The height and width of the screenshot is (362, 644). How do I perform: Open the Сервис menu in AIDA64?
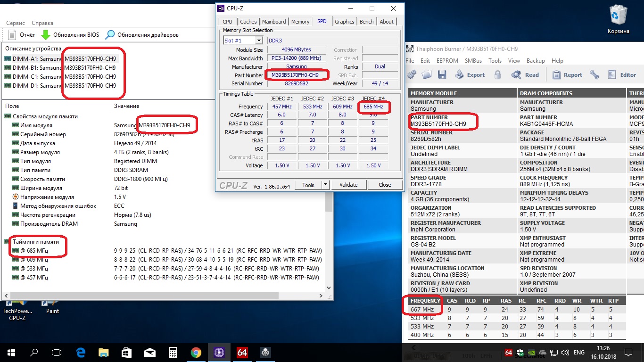(16, 23)
